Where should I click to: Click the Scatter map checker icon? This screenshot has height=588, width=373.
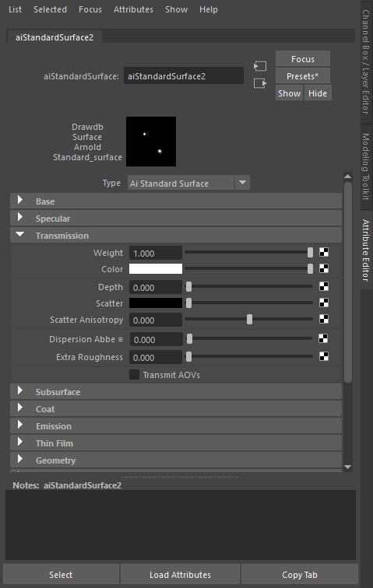click(x=324, y=303)
